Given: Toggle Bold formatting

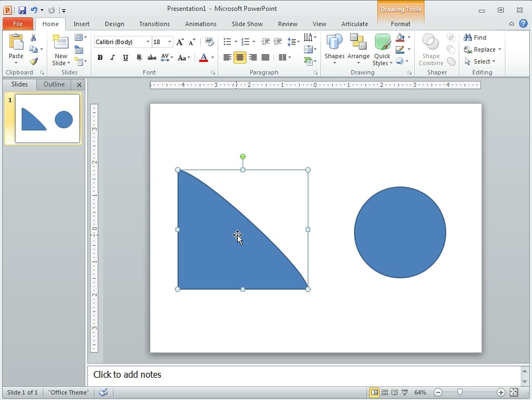Looking at the screenshot, I should pyautogui.click(x=100, y=58).
